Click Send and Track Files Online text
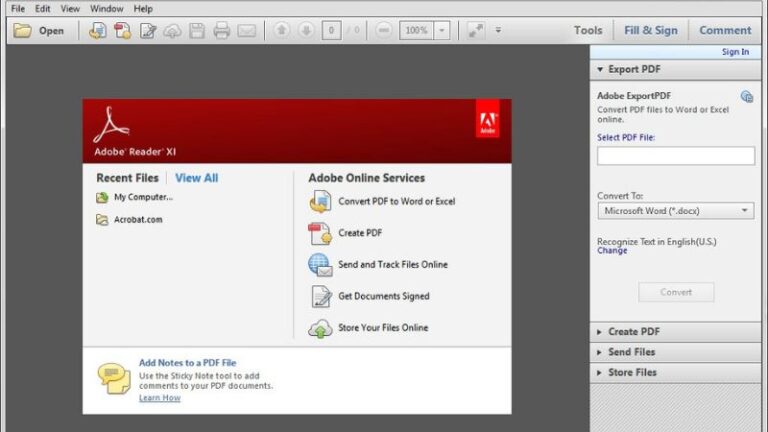Image resolution: width=768 pixels, height=432 pixels. coord(393,264)
